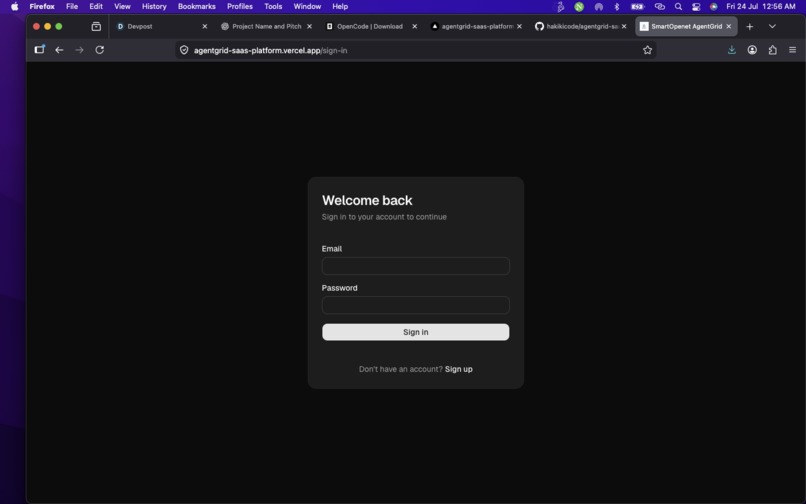Follow the Sign up link
Screen dimensions: 806x504
coord(459,369)
